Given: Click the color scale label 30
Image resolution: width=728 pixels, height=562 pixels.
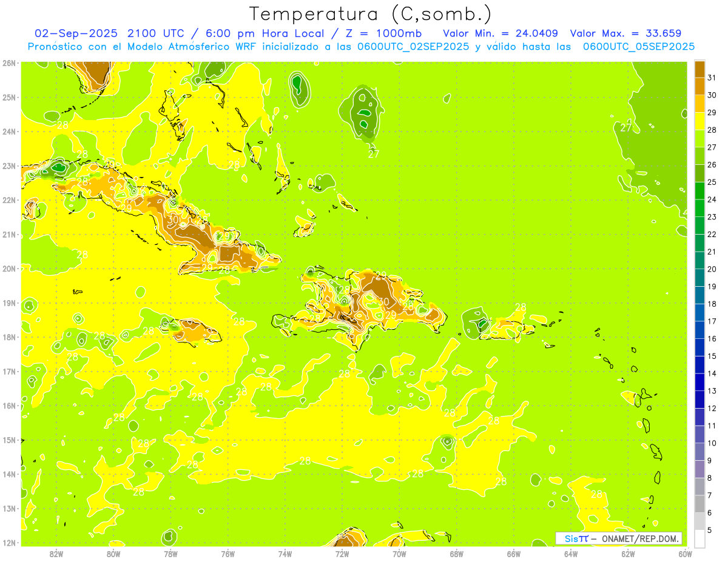Looking at the screenshot, I should pos(712,95).
